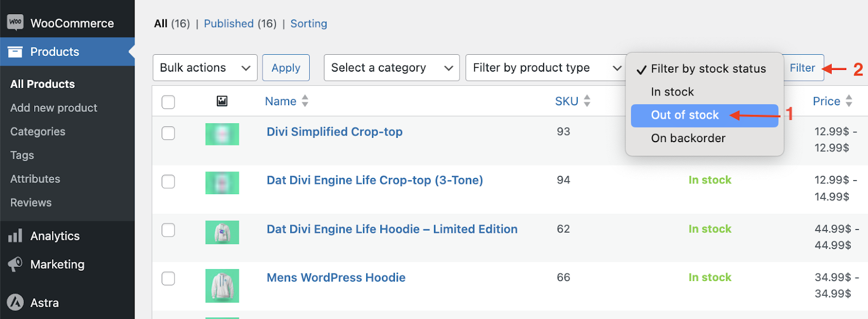Viewport: 868px width, 319px height.
Task: Open Attributes submenu item
Action: pyautogui.click(x=35, y=179)
